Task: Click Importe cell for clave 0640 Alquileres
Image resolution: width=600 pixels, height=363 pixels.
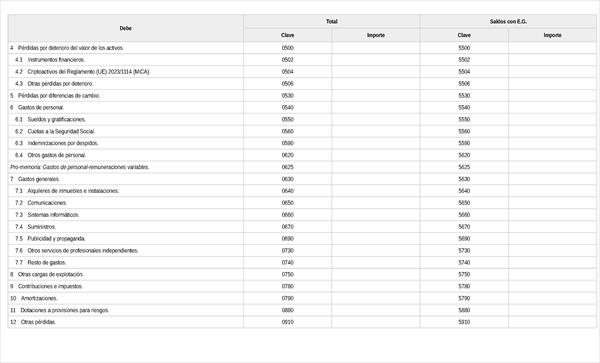Action: [376, 191]
